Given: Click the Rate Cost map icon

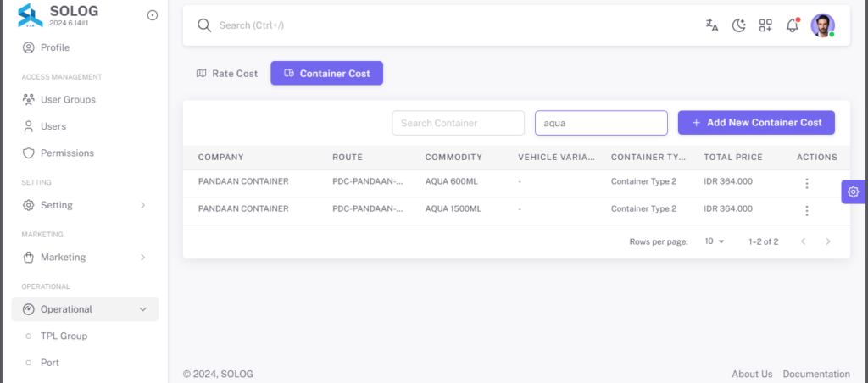Looking at the screenshot, I should pyautogui.click(x=202, y=73).
